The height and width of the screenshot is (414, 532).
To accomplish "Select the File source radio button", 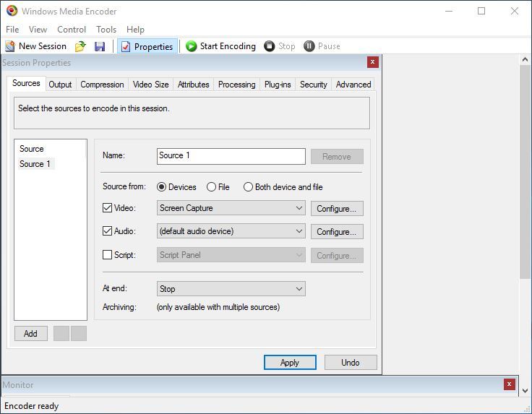I will [x=211, y=187].
